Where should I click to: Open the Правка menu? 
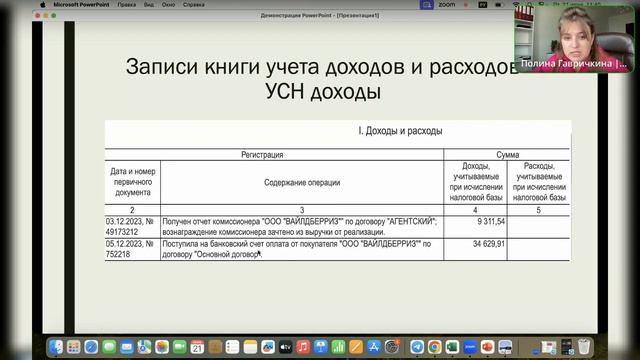[x=127, y=5]
